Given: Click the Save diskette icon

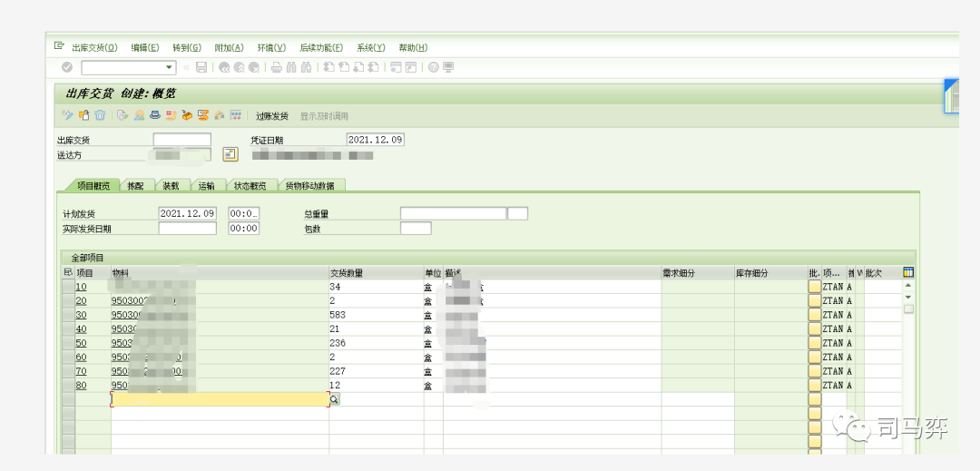Looking at the screenshot, I should [201, 67].
